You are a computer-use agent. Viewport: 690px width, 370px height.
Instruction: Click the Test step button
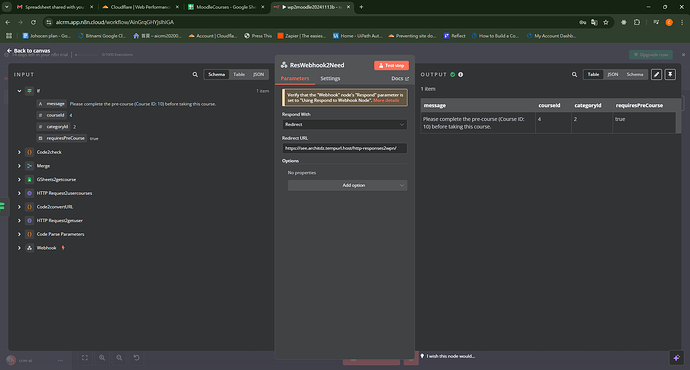click(391, 66)
